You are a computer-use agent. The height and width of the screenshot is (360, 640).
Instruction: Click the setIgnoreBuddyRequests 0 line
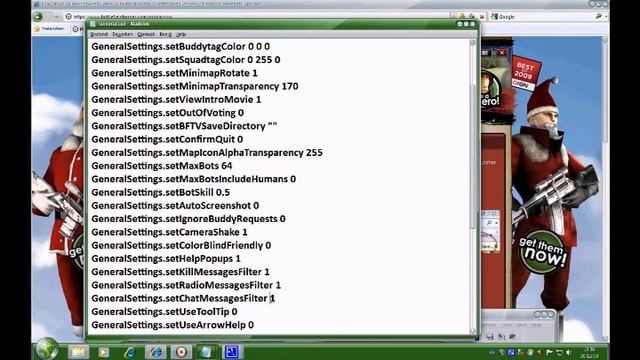coord(189,219)
